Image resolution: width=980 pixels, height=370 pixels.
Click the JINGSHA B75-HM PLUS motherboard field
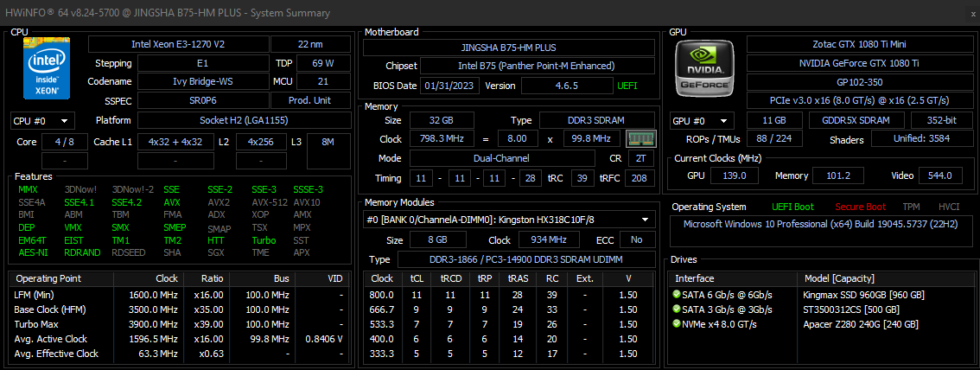pyautogui.click(x=509, y=48)
